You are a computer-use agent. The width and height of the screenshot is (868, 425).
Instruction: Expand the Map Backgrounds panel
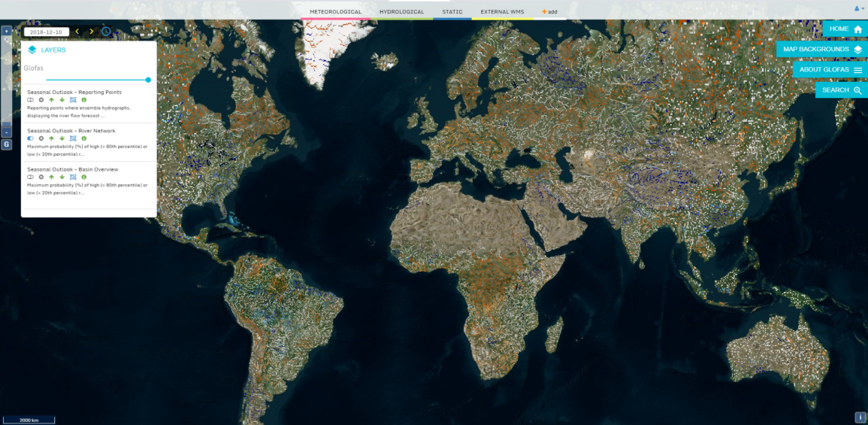[x=822, y=49]
